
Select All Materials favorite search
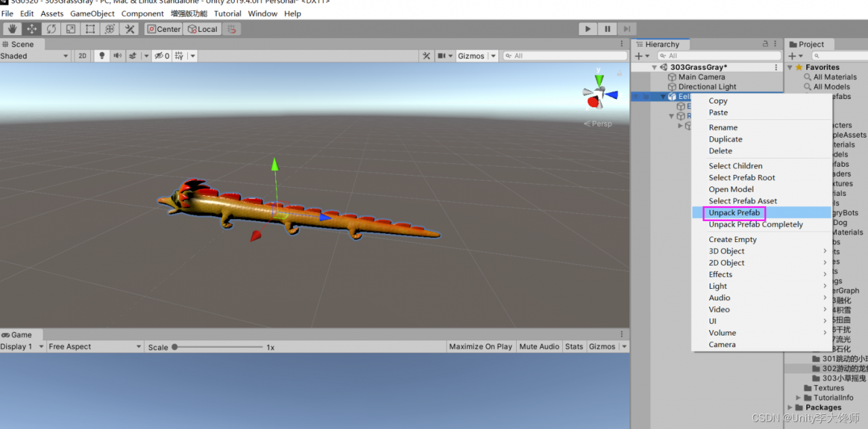(x=835, y=77)
